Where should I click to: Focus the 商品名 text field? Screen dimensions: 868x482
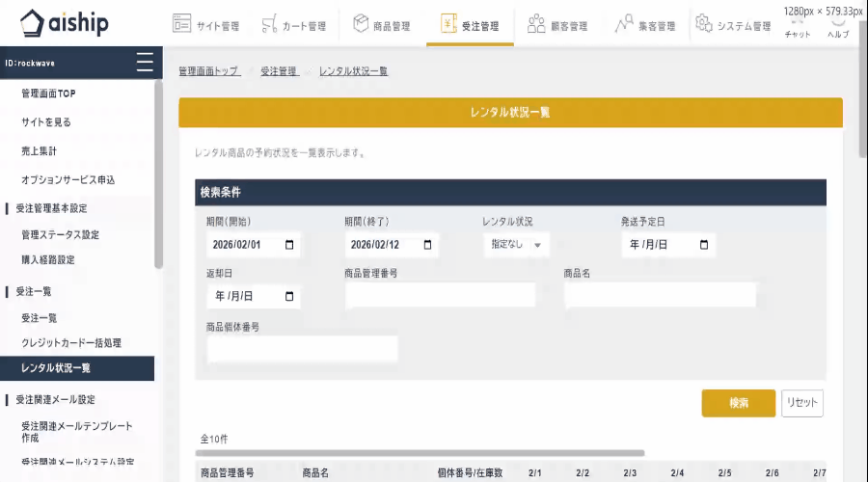pyautogui.click(x=660, y=296)
